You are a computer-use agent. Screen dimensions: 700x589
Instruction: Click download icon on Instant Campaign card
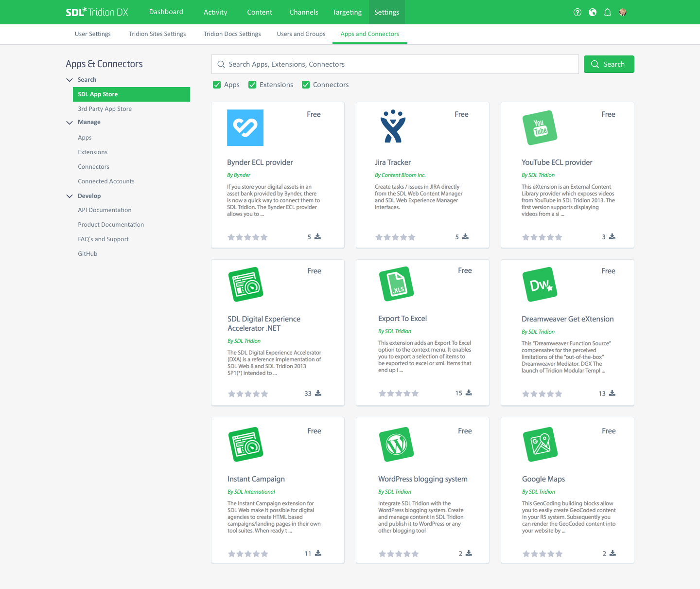[x=318, y=553]
